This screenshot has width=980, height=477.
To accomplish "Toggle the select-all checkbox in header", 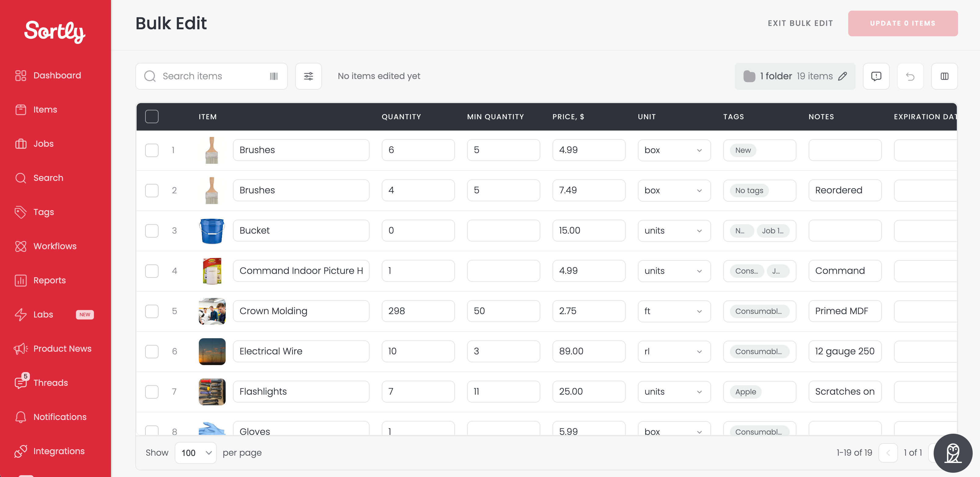I will [152, 117].
